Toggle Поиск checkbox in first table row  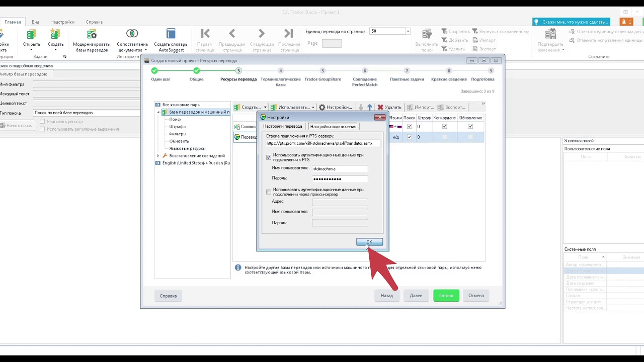pyautogui.click(x=409, y=126)
